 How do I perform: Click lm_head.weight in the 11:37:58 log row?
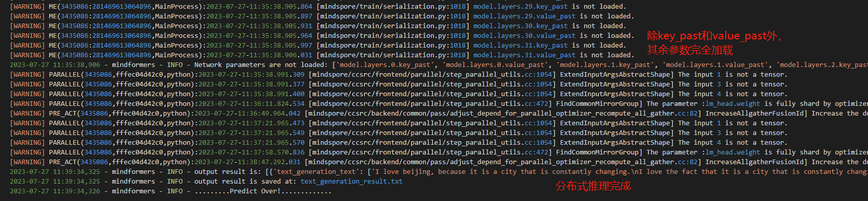point(733,152)
